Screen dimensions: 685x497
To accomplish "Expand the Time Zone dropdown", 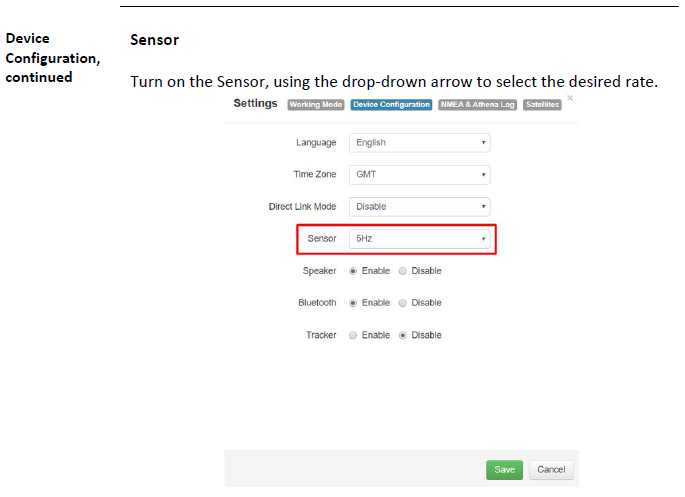I will pyautogui.click(x=419, y=175).
